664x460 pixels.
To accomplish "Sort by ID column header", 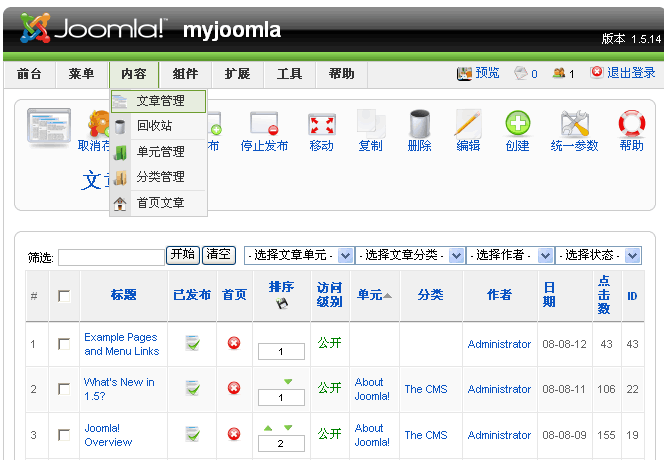I will point(632,296).
